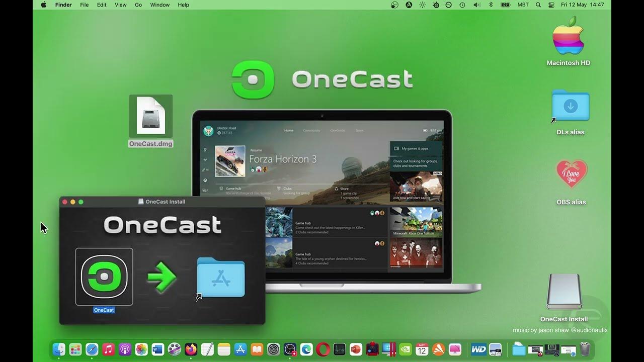Open the File menu

pyautogui.click(x=85, y=5)
